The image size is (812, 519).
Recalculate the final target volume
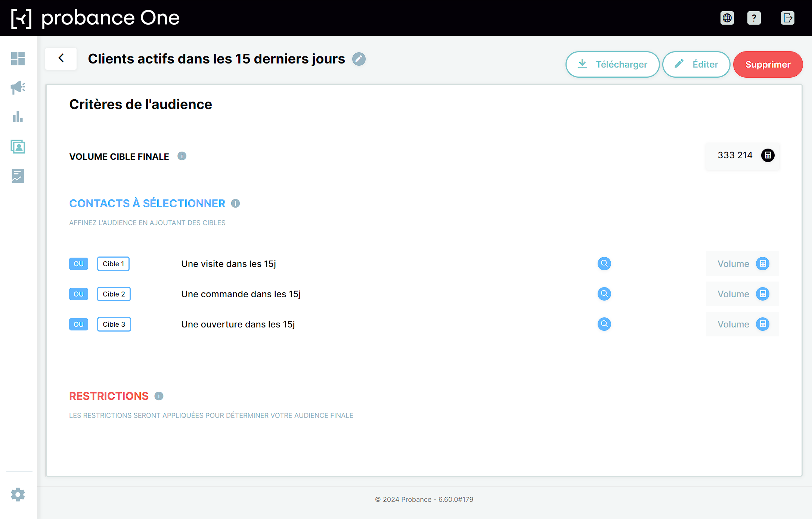(768, 155)
